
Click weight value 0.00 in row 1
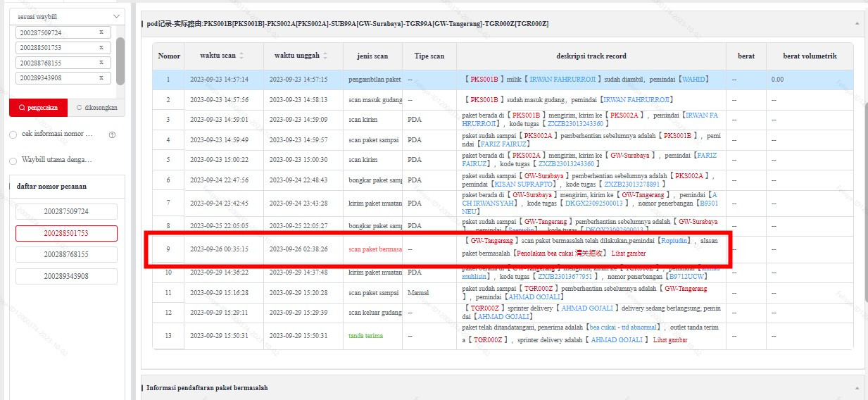[x=777, y=80]
